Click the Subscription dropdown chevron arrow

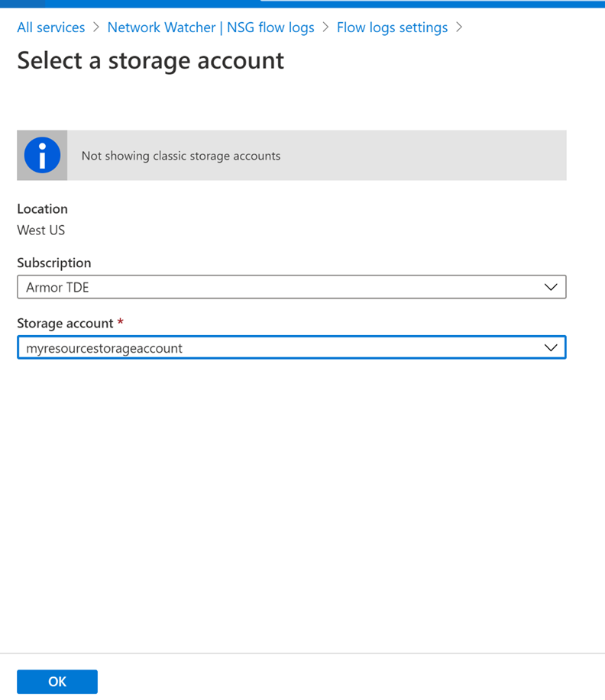[550, 287]
